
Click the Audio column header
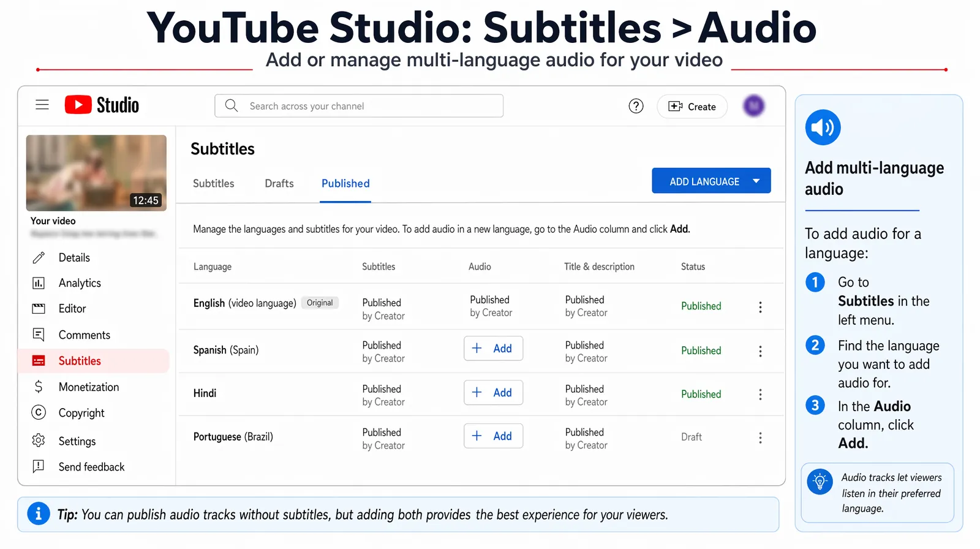(480, 267)
